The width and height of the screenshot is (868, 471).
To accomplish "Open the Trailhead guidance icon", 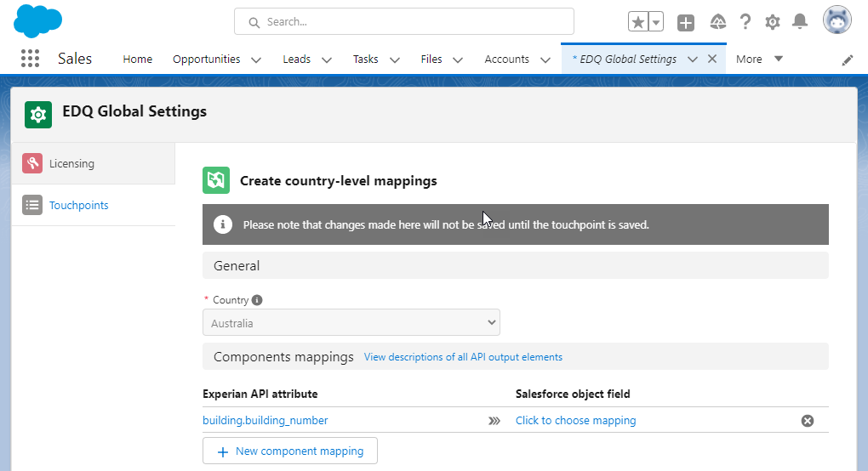I will (x=718, y=22).
